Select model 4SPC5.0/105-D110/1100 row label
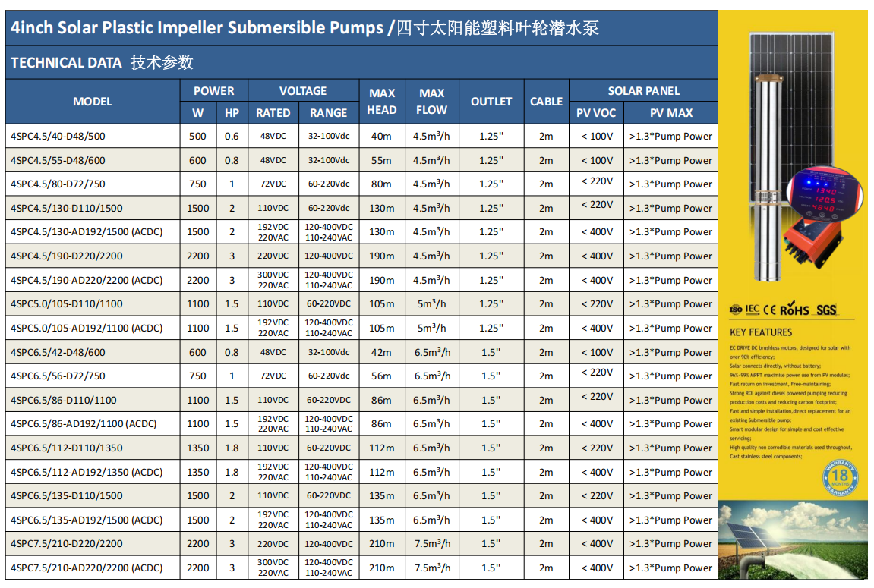 coord(67,304)
